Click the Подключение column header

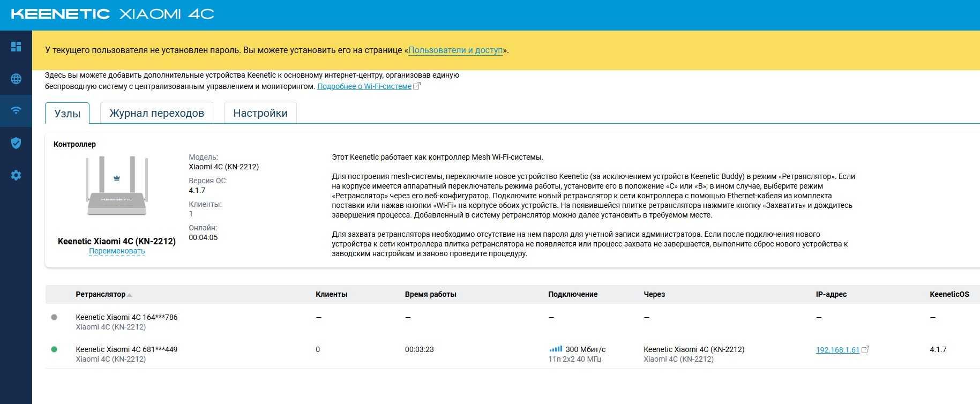pos(573,294)
